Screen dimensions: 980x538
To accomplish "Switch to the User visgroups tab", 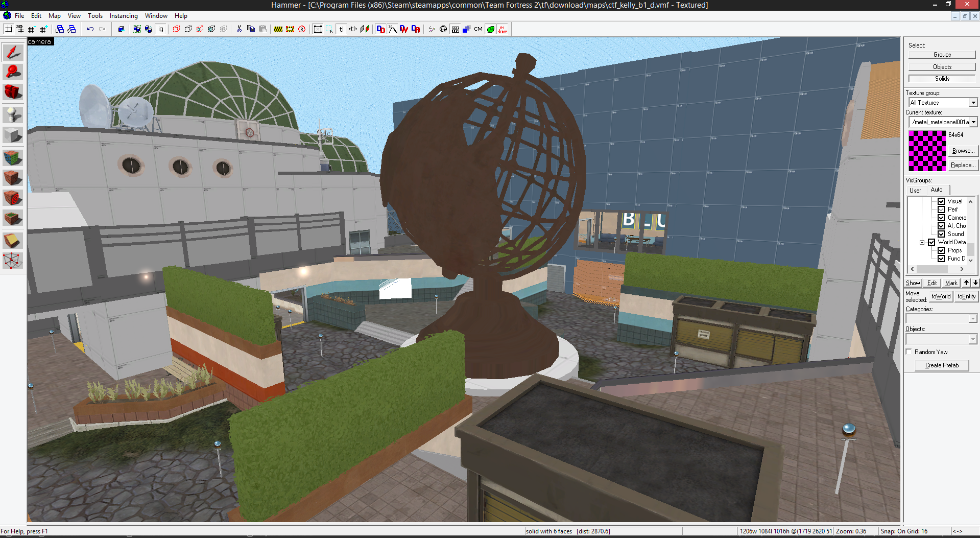I will click(915, 190).
